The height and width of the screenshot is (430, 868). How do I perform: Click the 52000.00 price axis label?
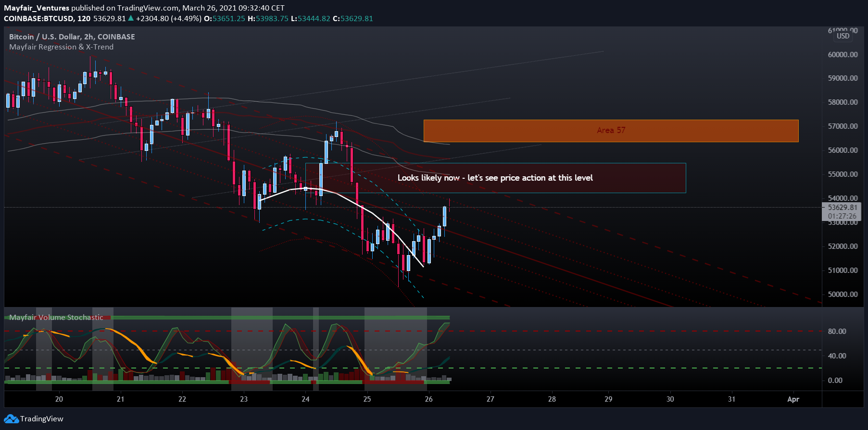click(843, 246)
